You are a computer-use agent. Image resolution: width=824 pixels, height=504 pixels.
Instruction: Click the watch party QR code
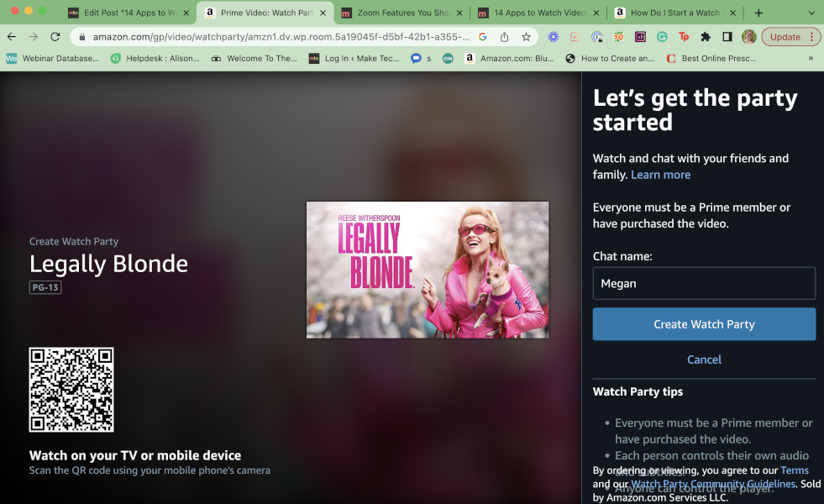pos(71,390)
